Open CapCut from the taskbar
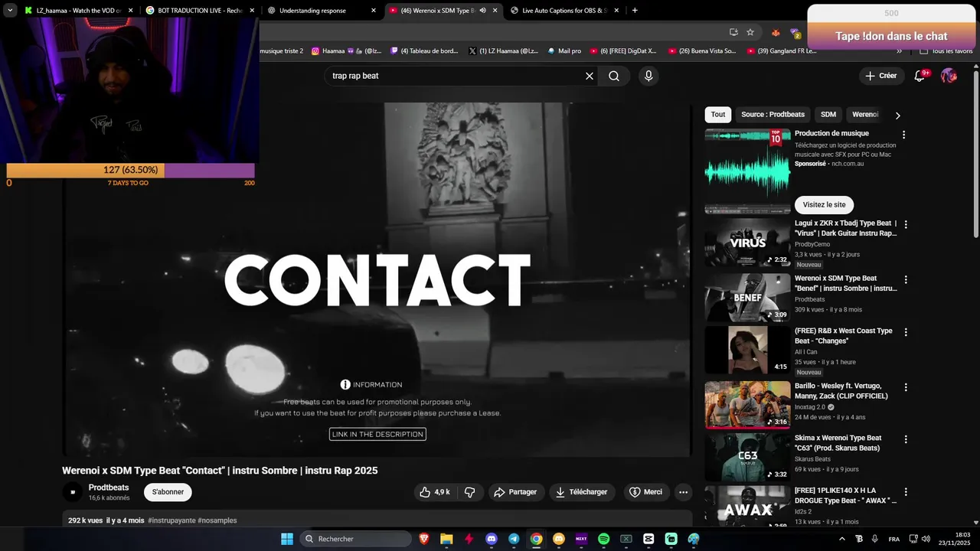Image resolution: width=980 pixels, height=551 pixels. click(648, 539)
